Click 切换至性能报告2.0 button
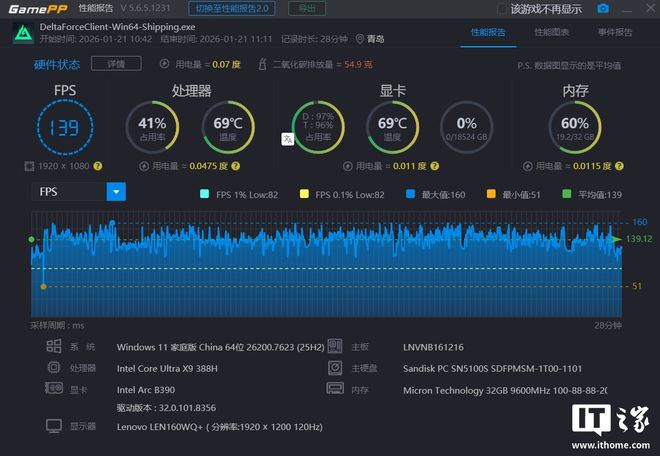This screenshot has width=660, height=456. tap(232, 8)
